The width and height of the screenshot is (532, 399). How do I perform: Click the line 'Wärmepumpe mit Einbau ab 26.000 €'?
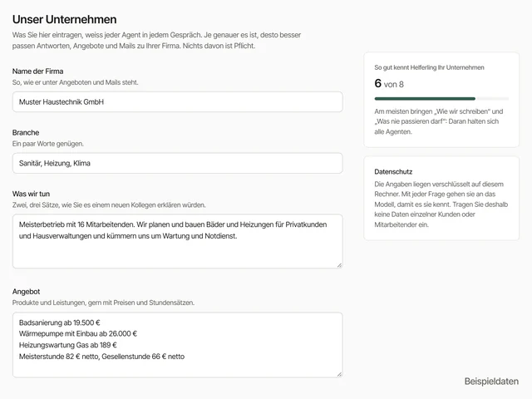(x=77, y=334)
